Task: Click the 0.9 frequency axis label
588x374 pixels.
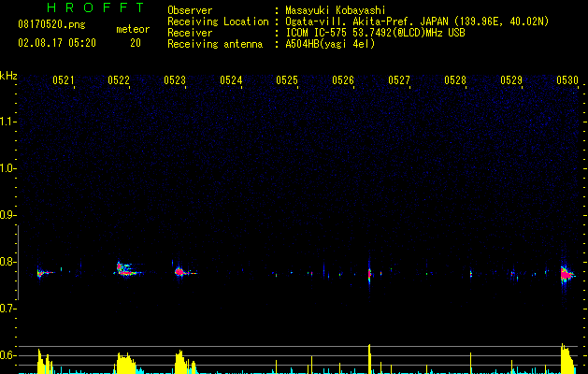Action: click(x=7, y=215)
